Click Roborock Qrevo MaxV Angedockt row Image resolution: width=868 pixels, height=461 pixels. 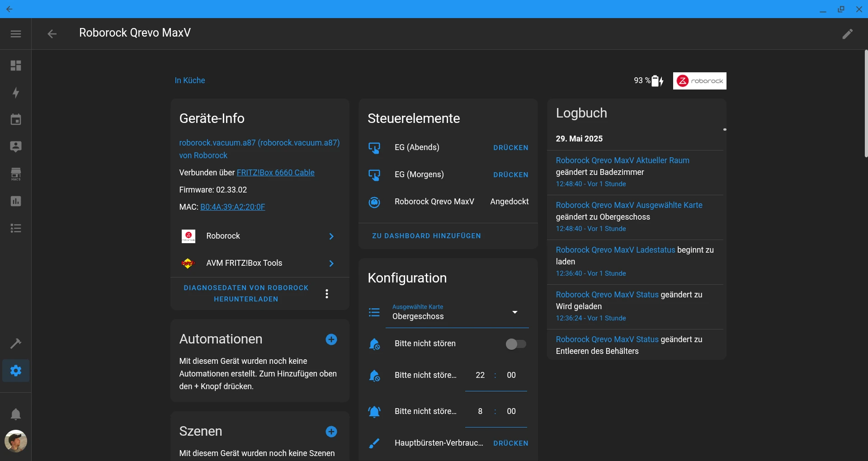[x=448, y=202]
